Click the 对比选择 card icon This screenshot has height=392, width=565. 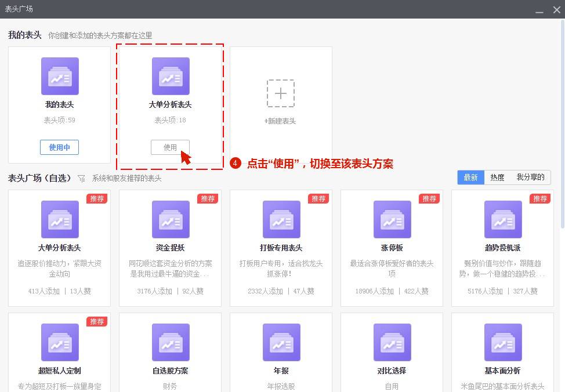(x=392, y=342)
